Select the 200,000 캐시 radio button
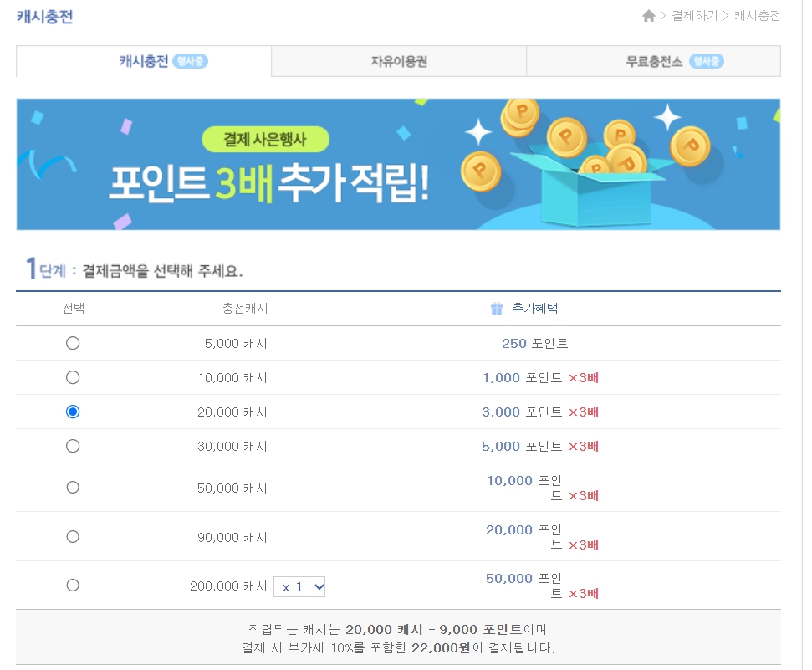Screen dimensions: 812x670 click(x=73, y=585)
